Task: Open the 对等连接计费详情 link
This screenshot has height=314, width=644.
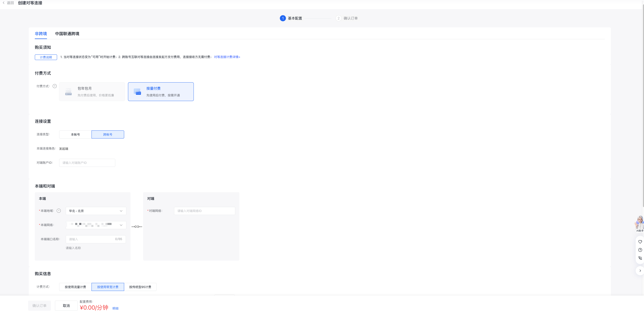Action: coord(227,57)
